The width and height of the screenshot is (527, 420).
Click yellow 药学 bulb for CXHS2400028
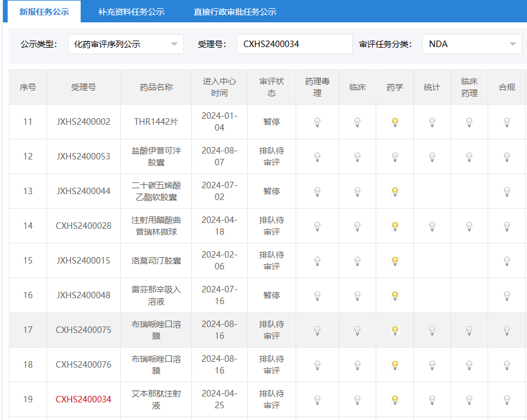click(x=395, y=226)
